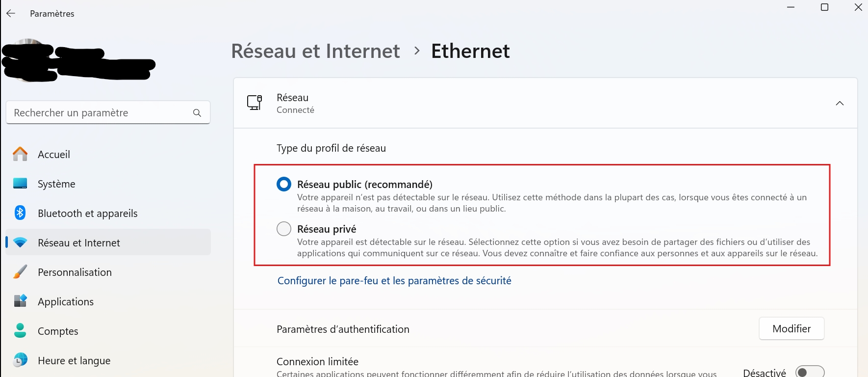Switch to Réseau et Internet breadcrumb page
The width and height of the screenshot is (868, 377).
[315, 51]
